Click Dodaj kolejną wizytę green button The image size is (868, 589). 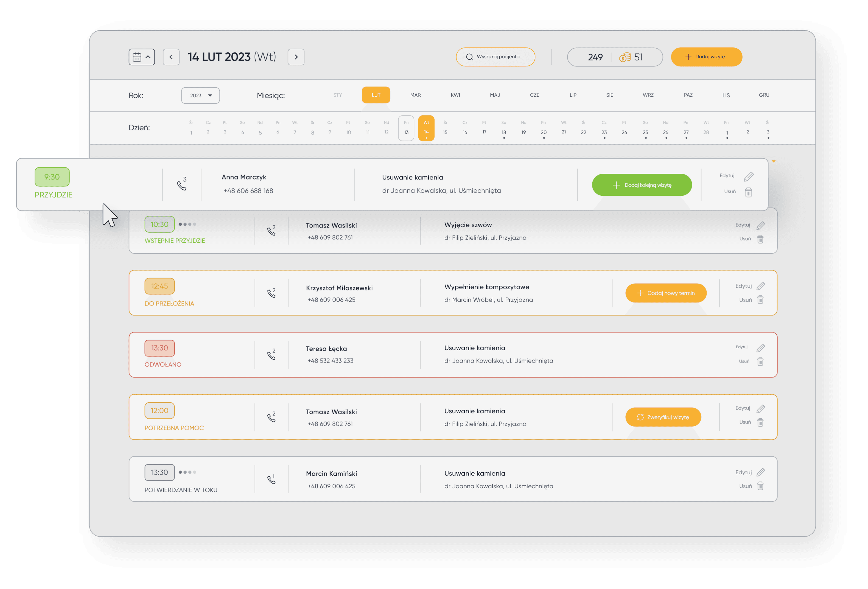[x=642, y=185]
